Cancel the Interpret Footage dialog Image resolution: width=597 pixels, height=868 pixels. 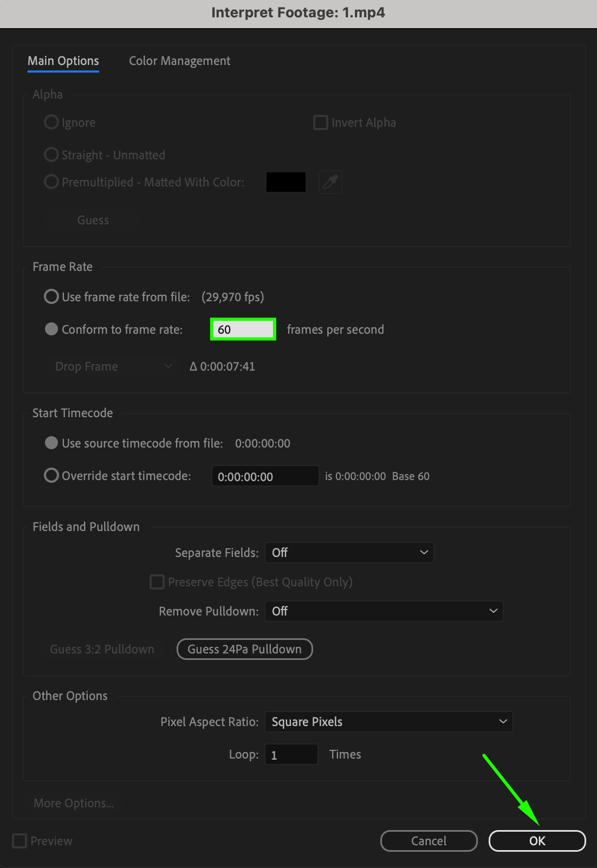point(429,841)
